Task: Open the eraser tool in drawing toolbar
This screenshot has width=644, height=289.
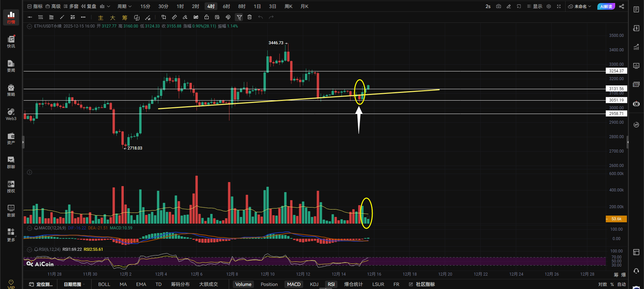Action: point(185,17)
